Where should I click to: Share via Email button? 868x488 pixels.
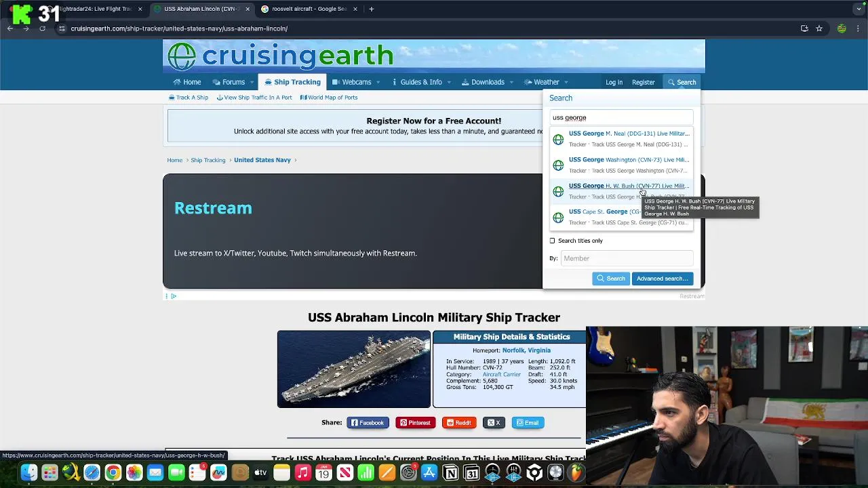click(x=528, y=423)
